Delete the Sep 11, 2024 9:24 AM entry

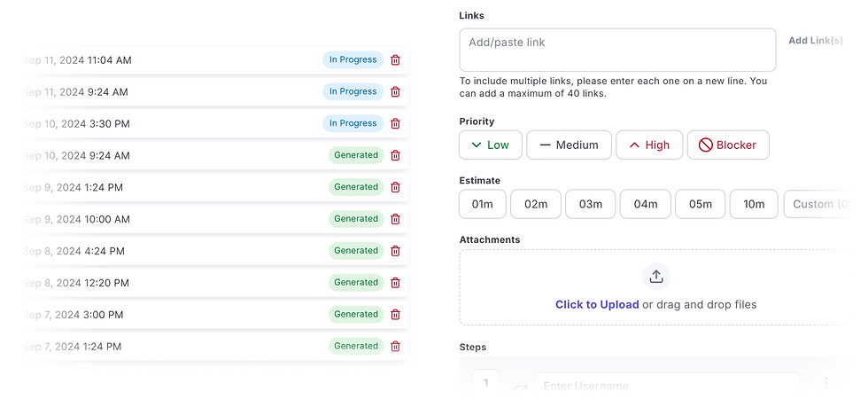coord(395,91)
